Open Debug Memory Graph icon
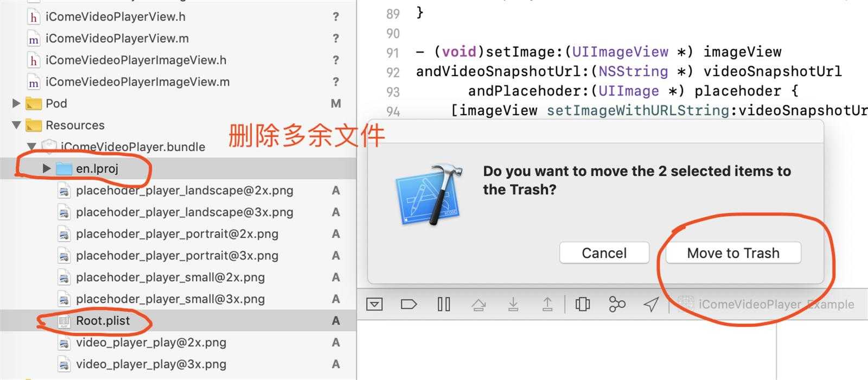Image resolution: width=868 pixels, height=380 pixels. coord(617,304)
